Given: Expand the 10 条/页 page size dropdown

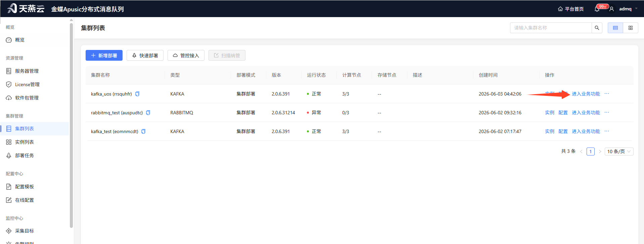Looking at the screenshot, I should tap(619, 151).
